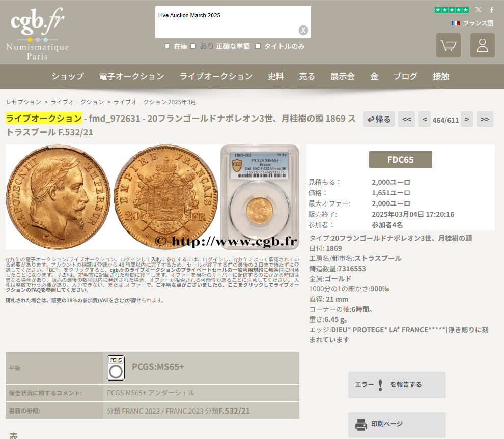
Task: Click the Facebook icon
Action: tap(491, 10)
